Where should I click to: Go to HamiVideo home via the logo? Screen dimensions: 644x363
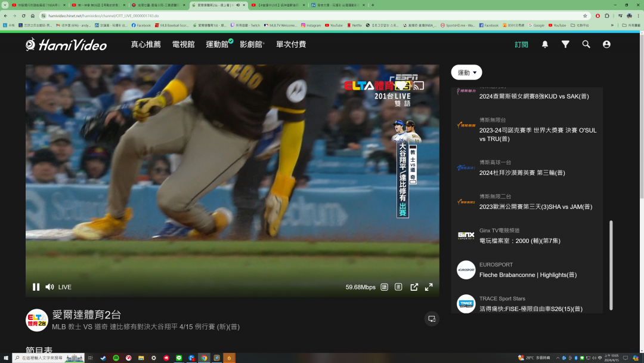pos(66,44)
